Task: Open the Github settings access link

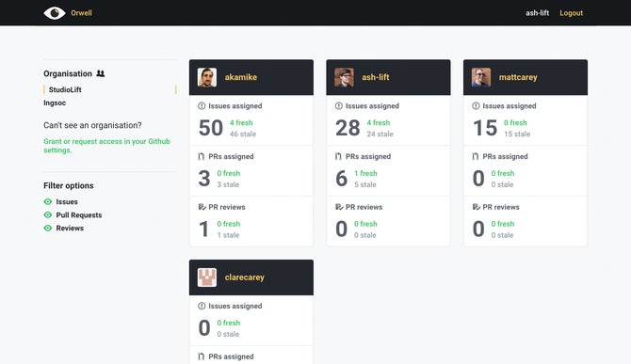Action: [106, 146]
